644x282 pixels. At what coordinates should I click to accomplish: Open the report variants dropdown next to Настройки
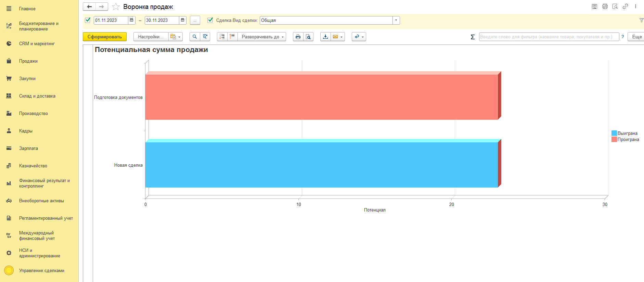click(x=176, y=37)
